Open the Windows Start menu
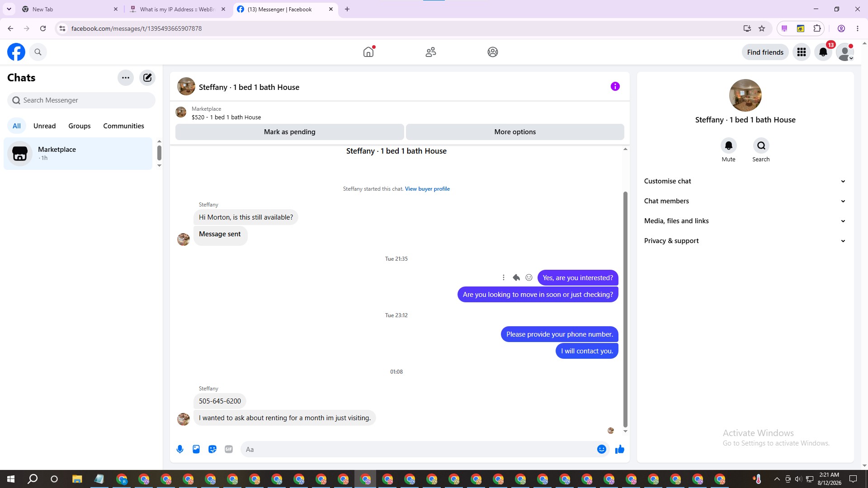Screen dimensions: 868x488 pyautogui.click(x=11, y=479)
